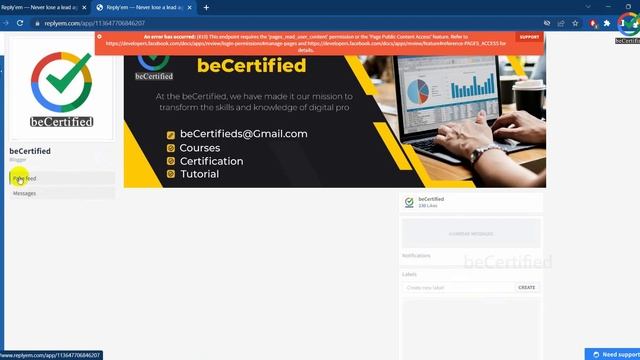
Task: Click the padlock site info icon
Action: click(37, 24)
